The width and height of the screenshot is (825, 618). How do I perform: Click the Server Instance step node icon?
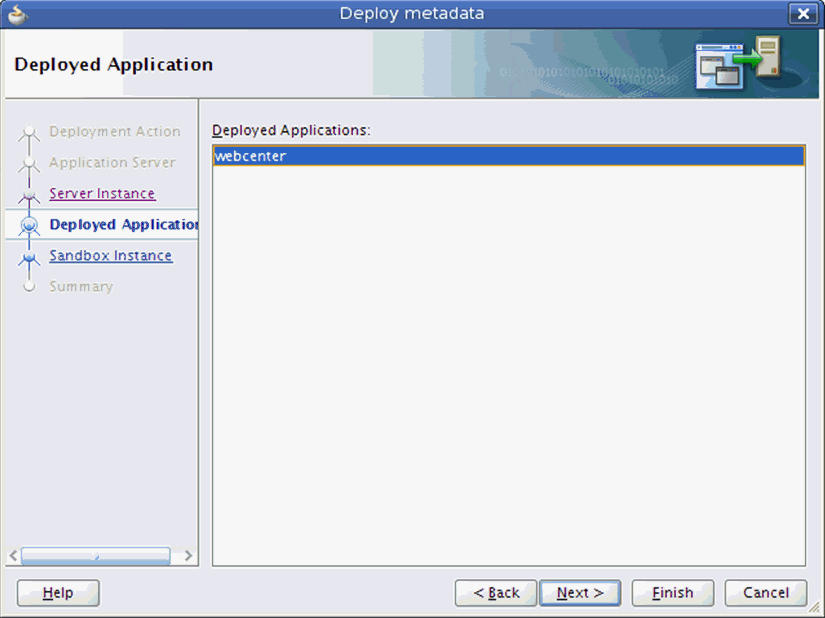click(29, 195)
